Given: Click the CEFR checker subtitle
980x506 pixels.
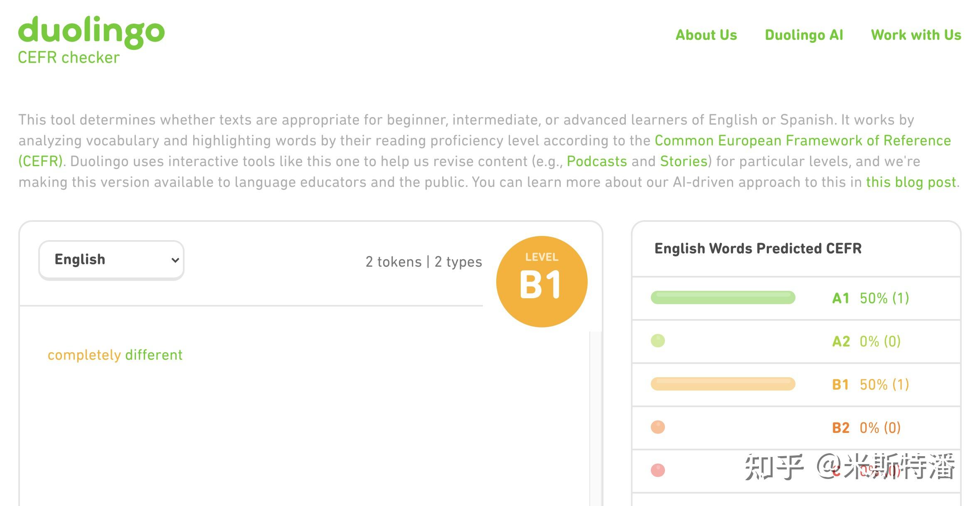Looking at the screenshot, I should coord(69,58).
